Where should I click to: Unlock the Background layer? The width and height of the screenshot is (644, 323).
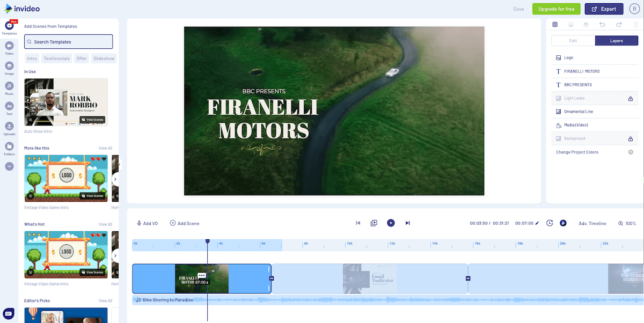pos(631,139)
